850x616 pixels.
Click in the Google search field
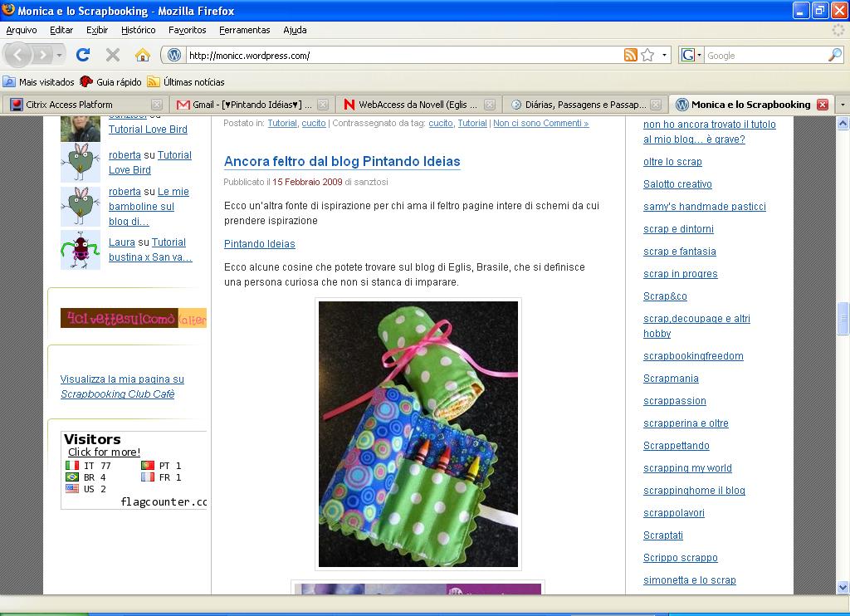pos(765,56)
